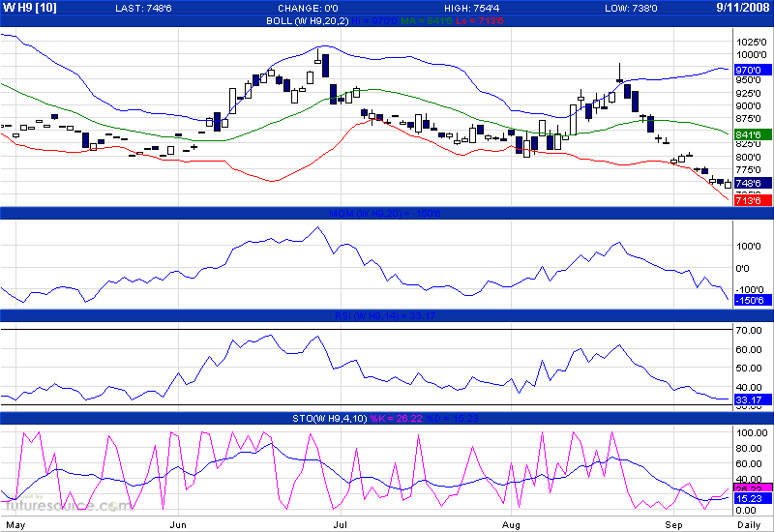Select the HIGH: 754'4 header value
The width and height of the screenshot is (774, 532).
tap(471, 9)
